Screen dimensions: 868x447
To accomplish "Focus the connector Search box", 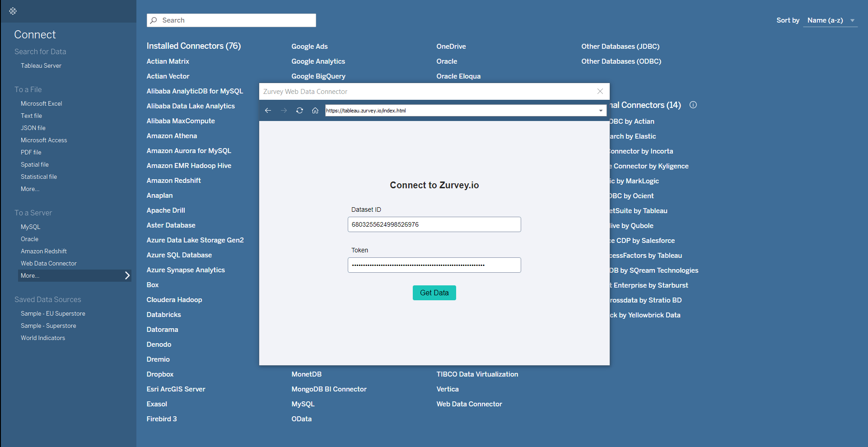I will tap(231, 20).
